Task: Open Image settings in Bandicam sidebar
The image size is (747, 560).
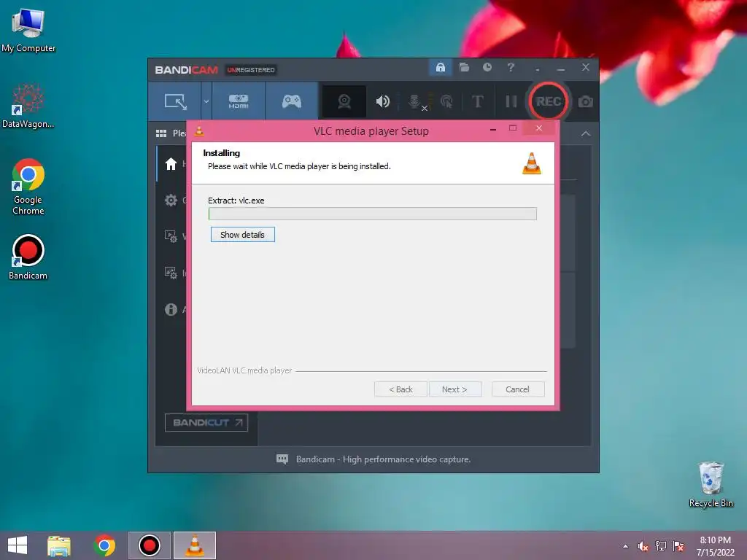Action: coord(171,273)
